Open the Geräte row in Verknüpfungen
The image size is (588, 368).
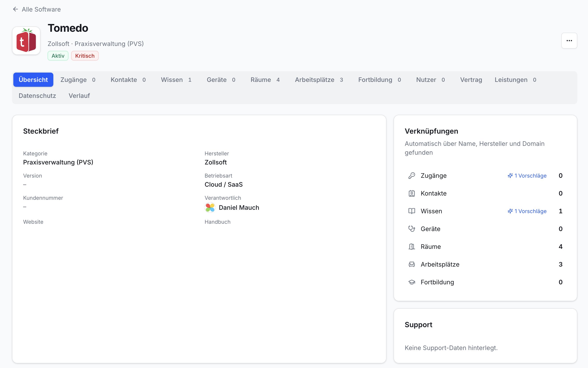coord(485,229)
